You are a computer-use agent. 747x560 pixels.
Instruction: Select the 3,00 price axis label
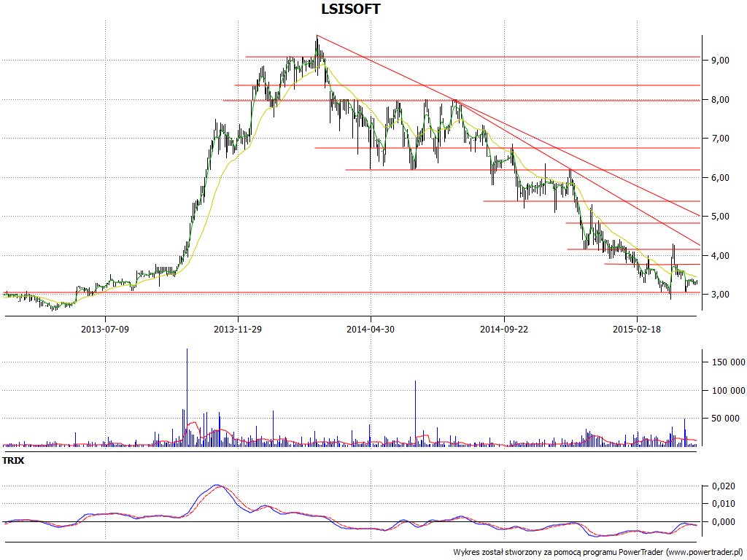pyautogui.click(x=720, y=295)
